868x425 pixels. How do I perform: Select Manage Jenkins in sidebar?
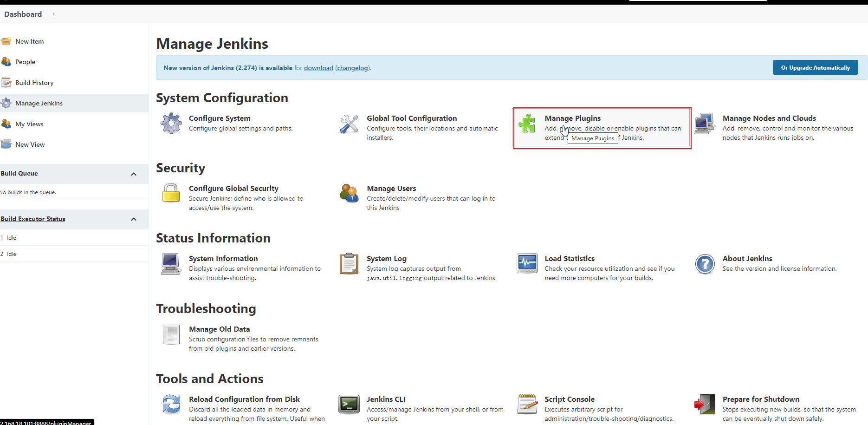tap(39, 103)
